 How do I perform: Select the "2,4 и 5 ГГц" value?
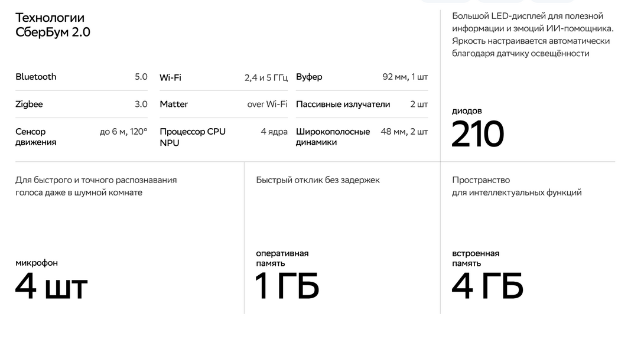tap(266, 77)
